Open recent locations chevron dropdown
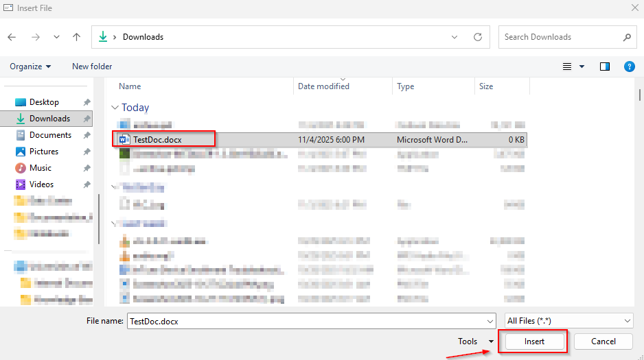This screenshot has height=360, width=644. [56, 37]
